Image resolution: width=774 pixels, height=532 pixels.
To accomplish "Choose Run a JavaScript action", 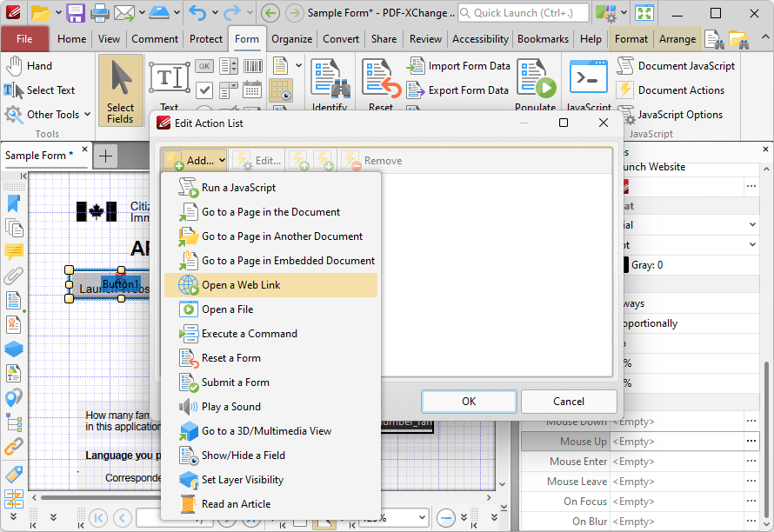I will tap(271, 188).
